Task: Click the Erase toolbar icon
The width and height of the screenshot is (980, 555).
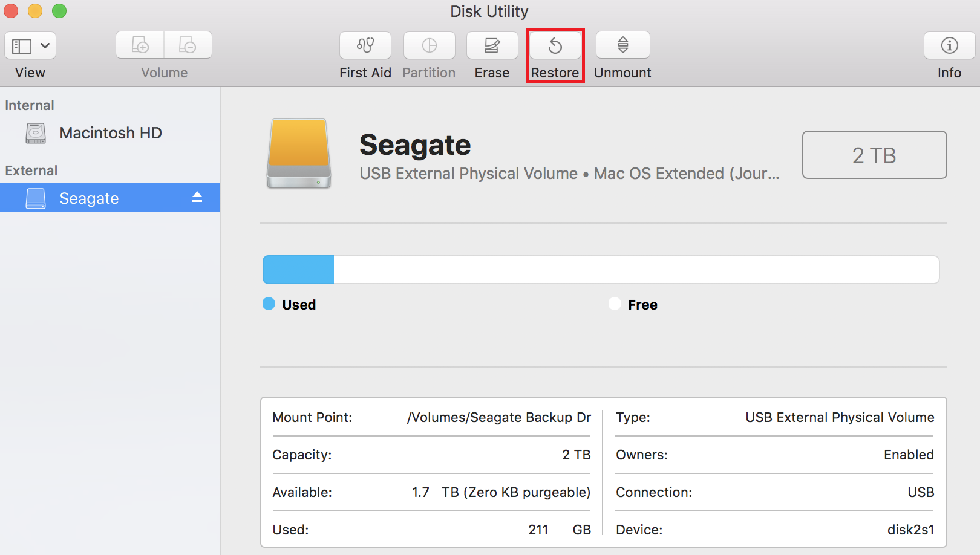Action: pyautogui.click(x=492, y=45)
